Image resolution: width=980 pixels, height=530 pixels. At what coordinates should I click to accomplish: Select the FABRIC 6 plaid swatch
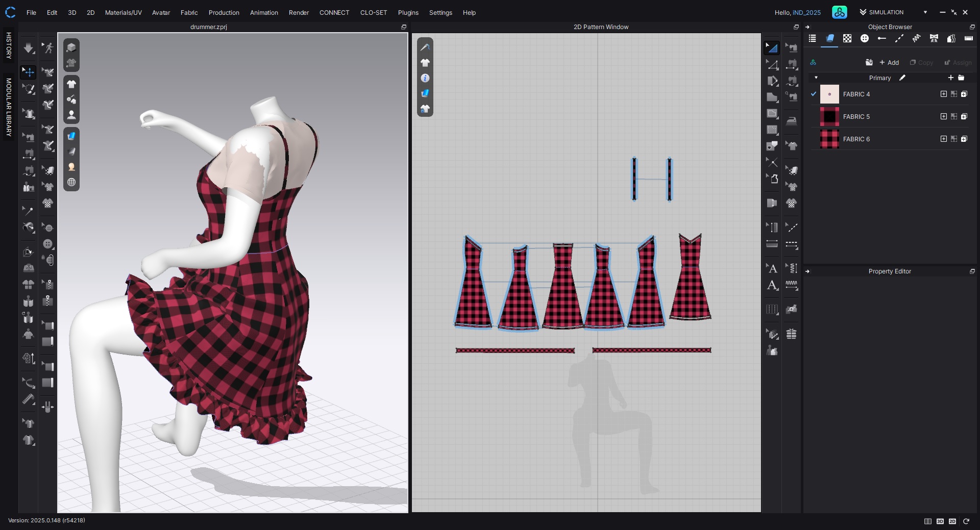point(829,139)
